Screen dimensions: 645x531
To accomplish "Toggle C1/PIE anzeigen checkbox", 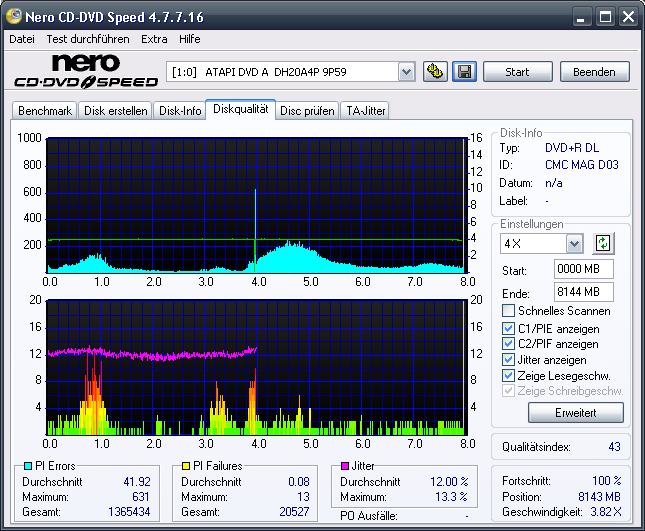I will pos(508,329).
